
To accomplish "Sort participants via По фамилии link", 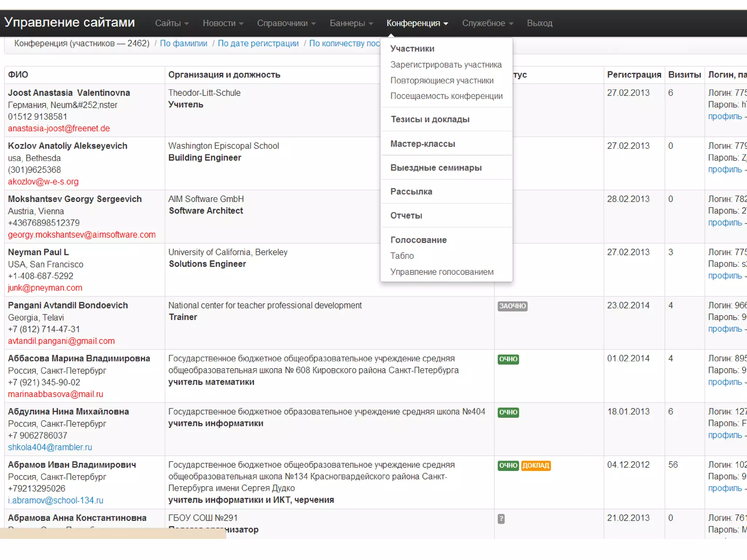I will coord(183,43).
